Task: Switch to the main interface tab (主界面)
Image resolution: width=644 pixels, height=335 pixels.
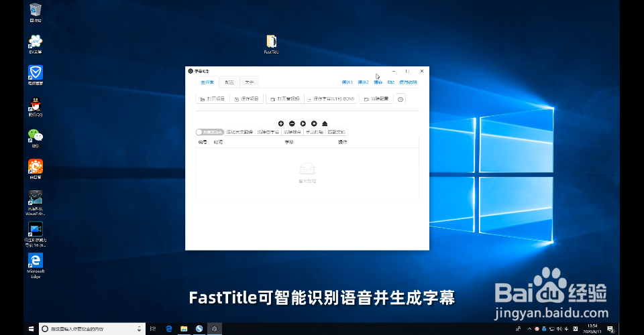Action: click(x=207, y=82)
